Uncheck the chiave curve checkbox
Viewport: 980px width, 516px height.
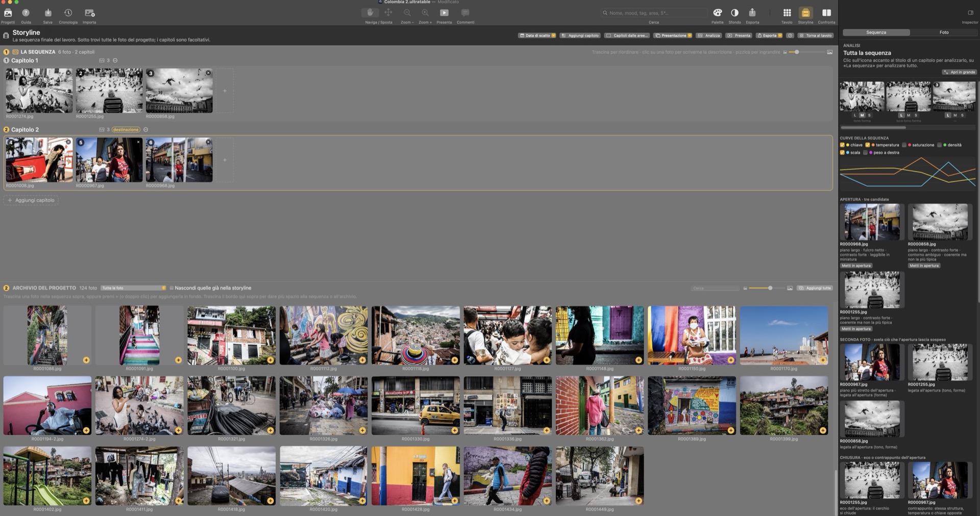tap(842, 145)
